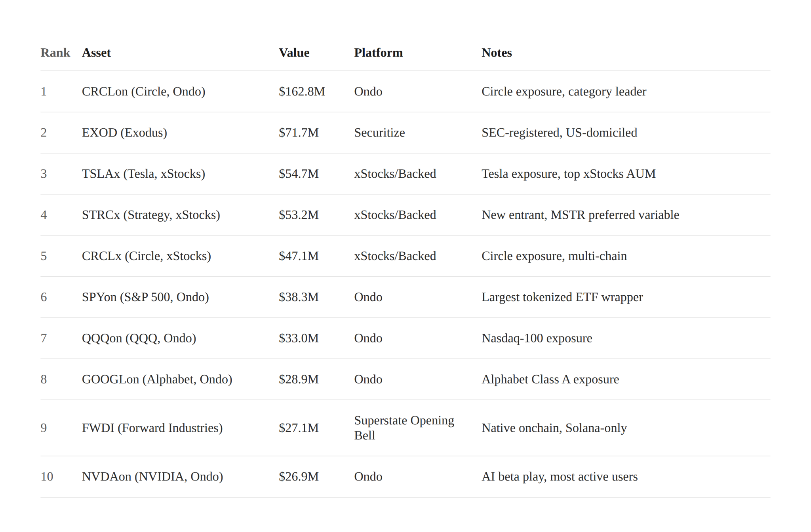Click the "Native onchain, Solana-only" note
Screen dimensions: 811x532
pyautogui.click(x=554, y=428)
